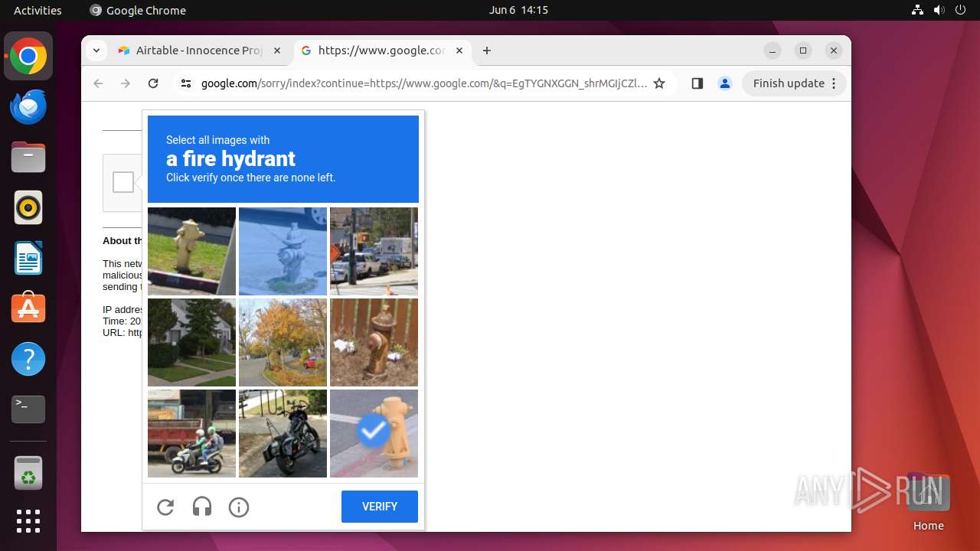
Task: Close the google.com tab
Action: 459,51
